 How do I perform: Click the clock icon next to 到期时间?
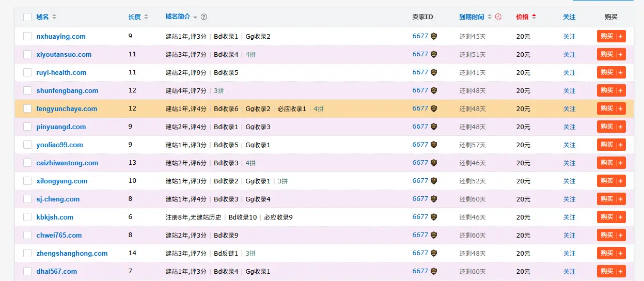coord(498,17)
